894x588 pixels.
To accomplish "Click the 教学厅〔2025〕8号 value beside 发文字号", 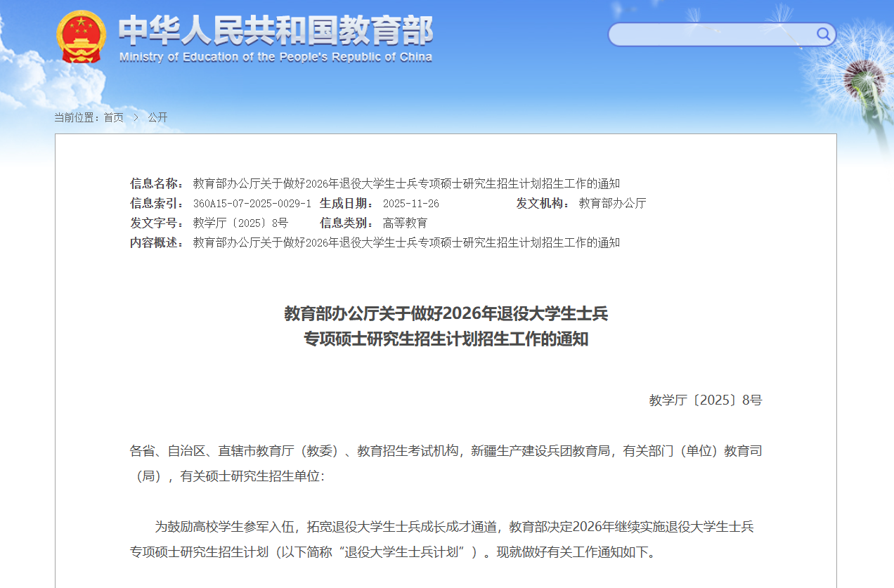I will [x=240, y=223].
